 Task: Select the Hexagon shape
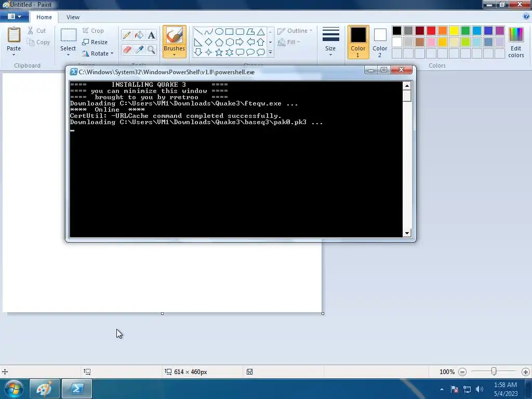229,42
